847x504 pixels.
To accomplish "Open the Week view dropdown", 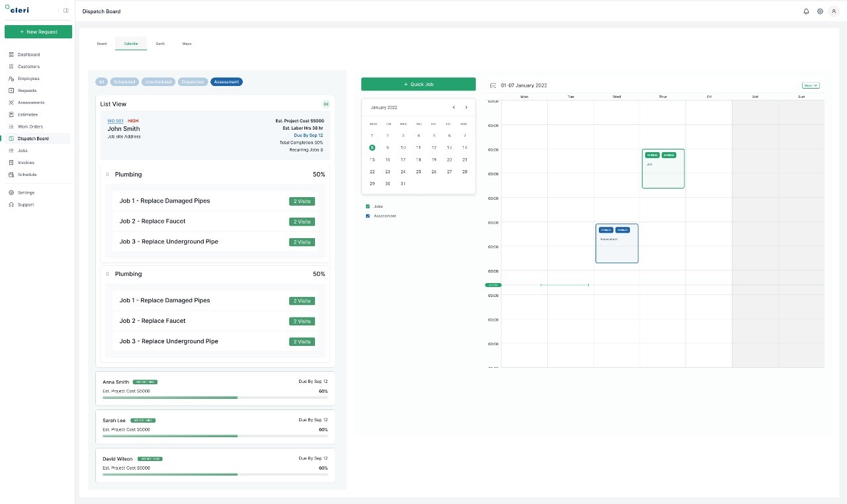I will pos(811,85).
